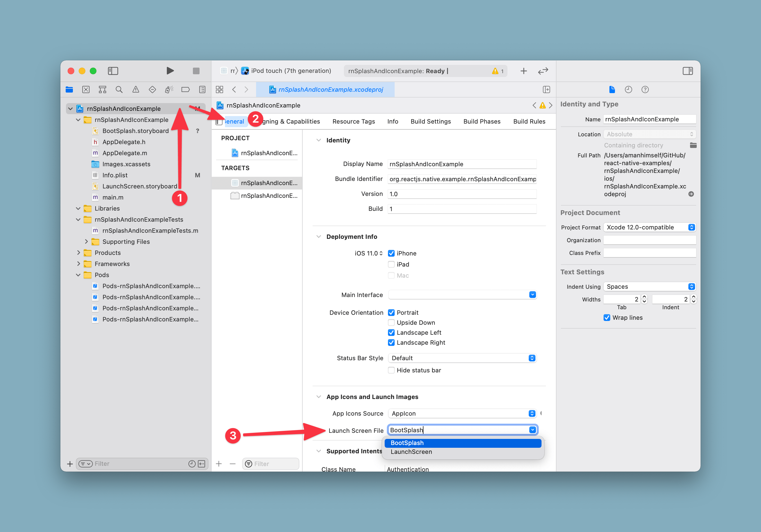Click the warning badge in status bar
The height and width of the screenshot is (532, 761).
point(498,71)
